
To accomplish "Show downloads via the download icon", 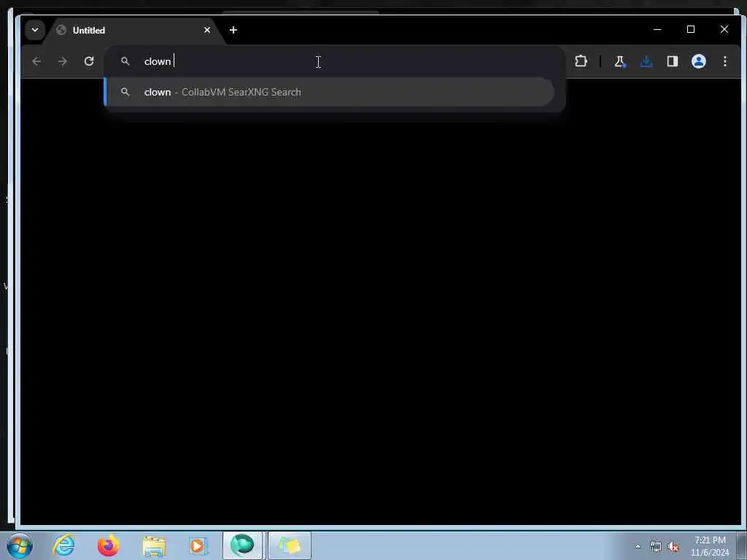I will tap(646, 61).
